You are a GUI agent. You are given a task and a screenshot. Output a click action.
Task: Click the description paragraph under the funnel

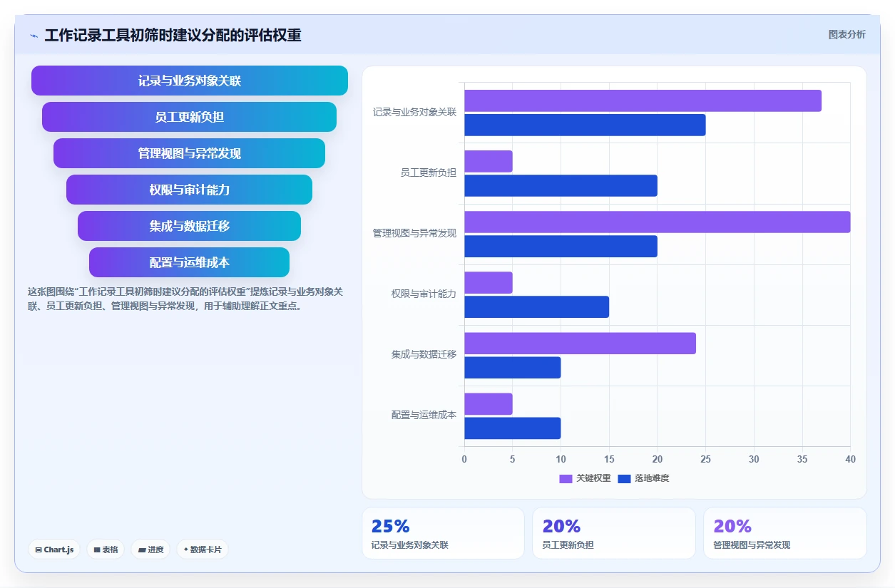tap(186, 299)
